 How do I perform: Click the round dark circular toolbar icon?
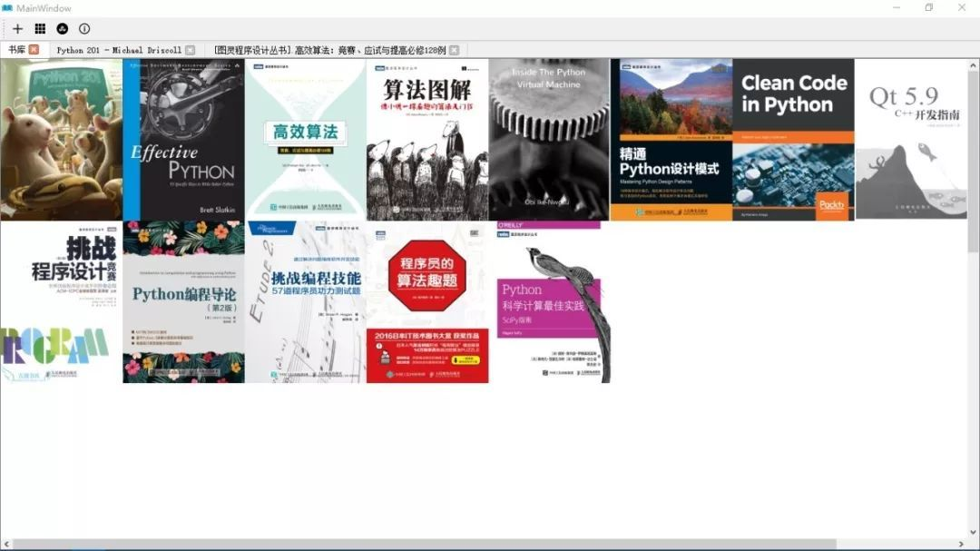pos(63,29)
